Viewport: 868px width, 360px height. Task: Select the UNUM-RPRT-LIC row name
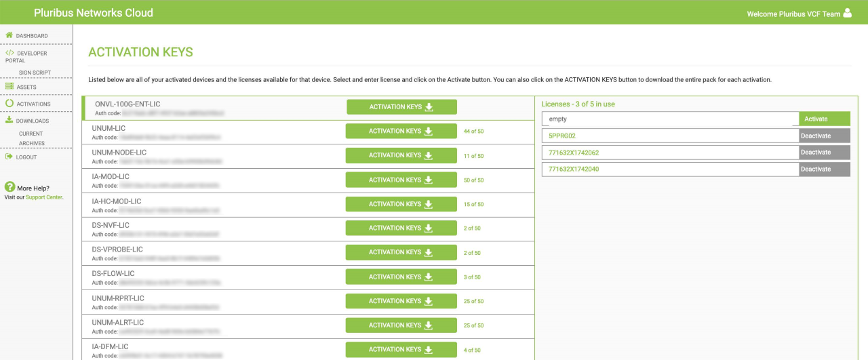pyautogui.click(x=118, y=298)
